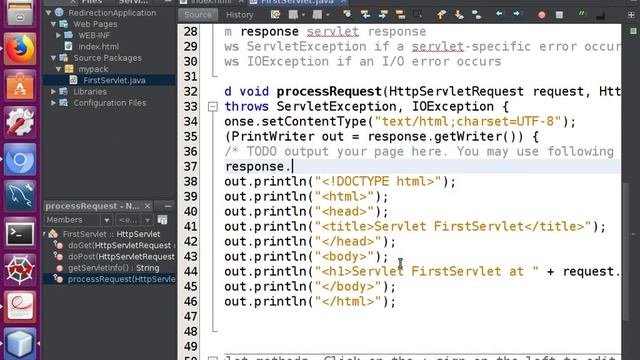Screen dimensions: 640x360
Task: Click the TODO output comment line
Action: pos(419,151)
